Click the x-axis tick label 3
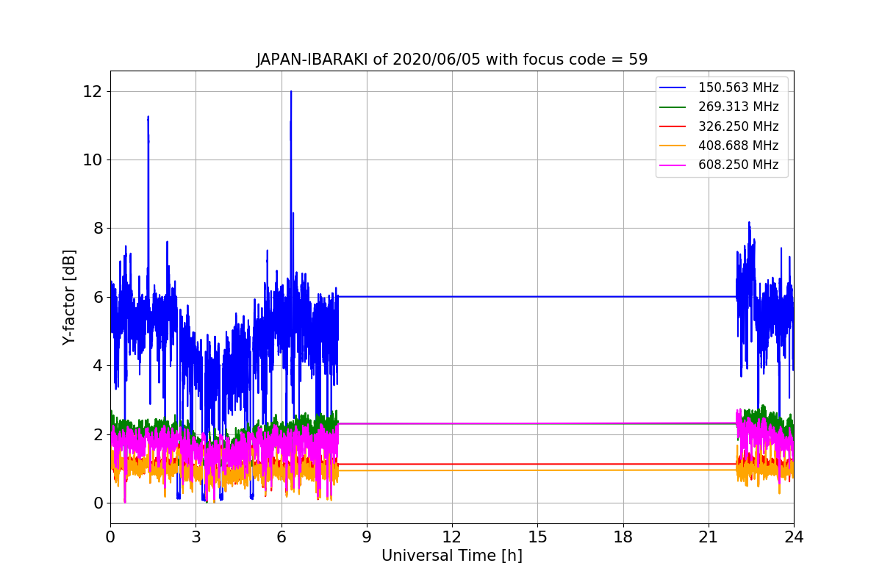Screen dimensions: 882x588 [x=196, y=537]
